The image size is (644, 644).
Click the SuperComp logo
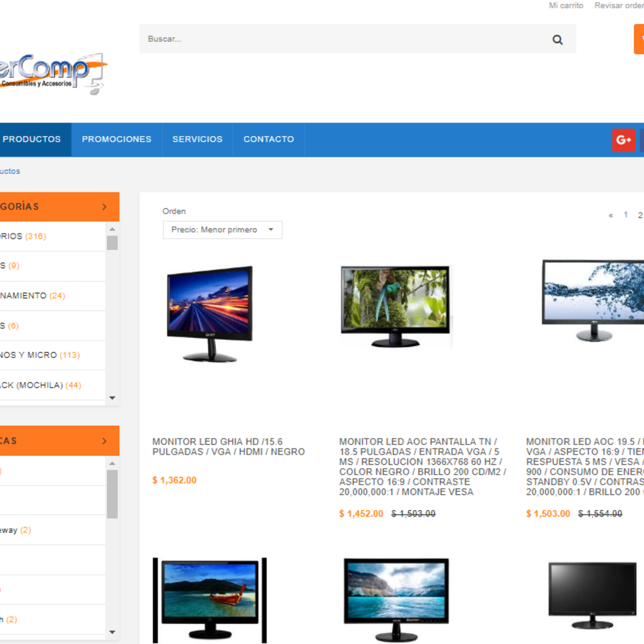coord(53,73)
